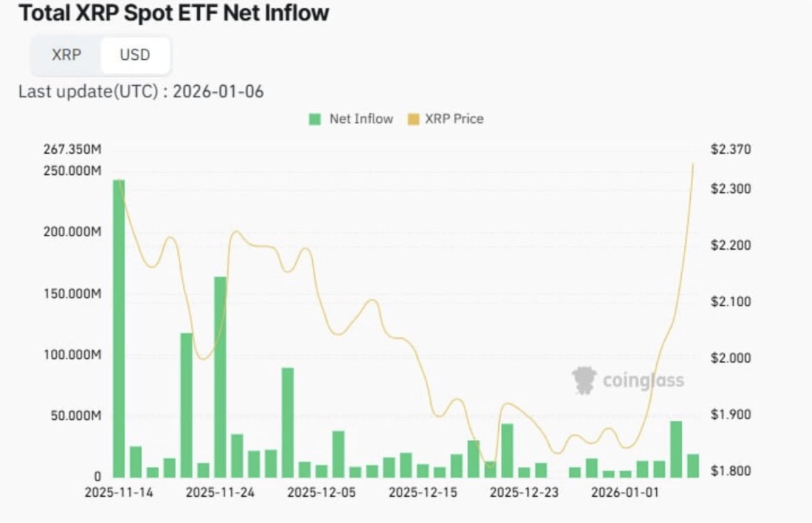Click the coinglass watermark logo icon
The image size is (812, 523).
584,380
